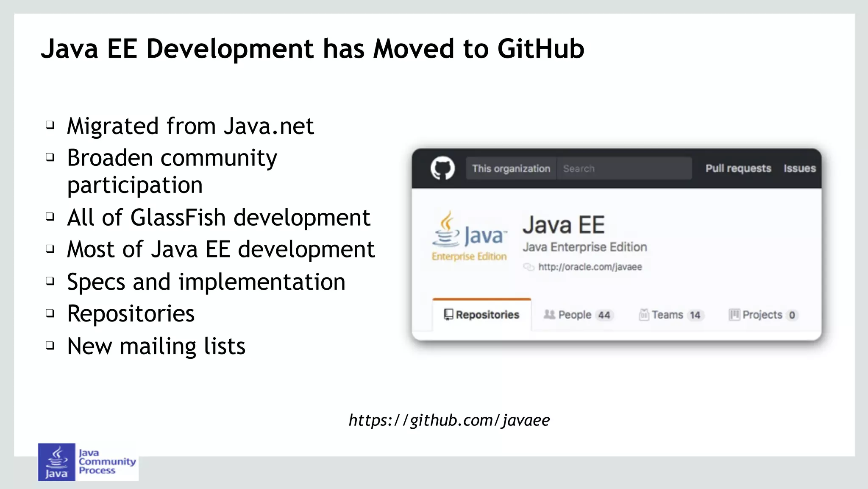Click the Repositories bullet in slide list
868x489 pixels.
(131, 314)
